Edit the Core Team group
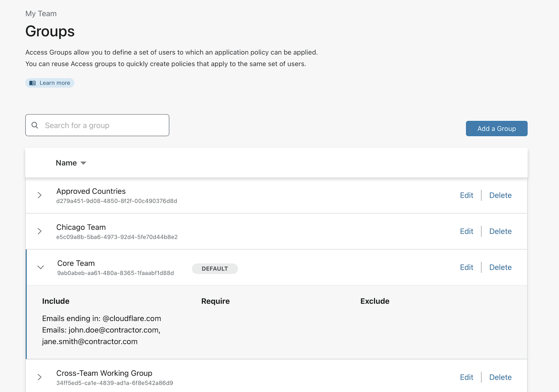This screenshot has width=559, height=392. (x=467, y=267)
